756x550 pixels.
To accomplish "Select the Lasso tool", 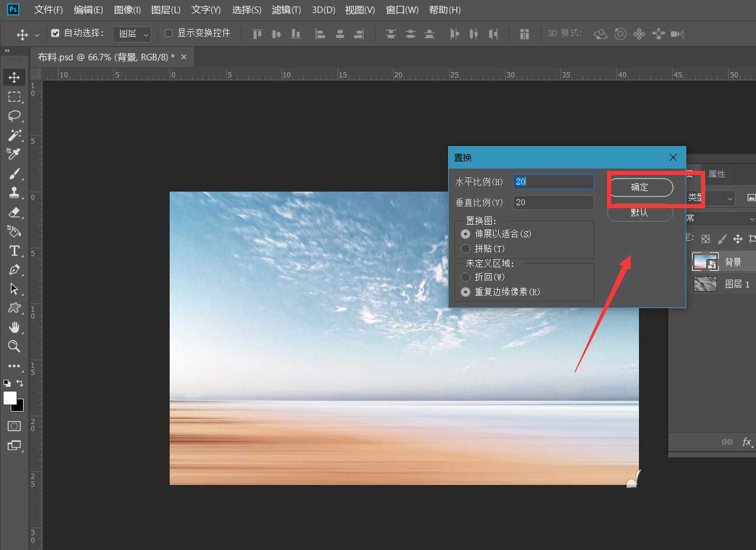I will tap(14, 115).
